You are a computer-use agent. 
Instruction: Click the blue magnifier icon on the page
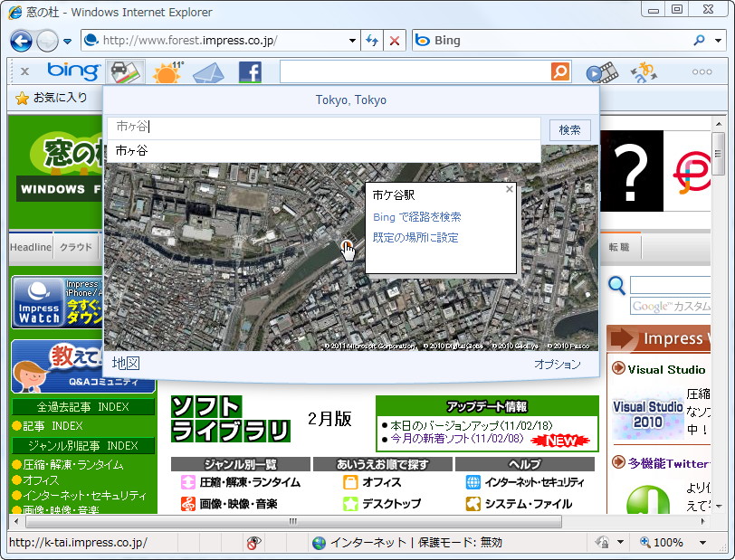(x=616, y=286)
